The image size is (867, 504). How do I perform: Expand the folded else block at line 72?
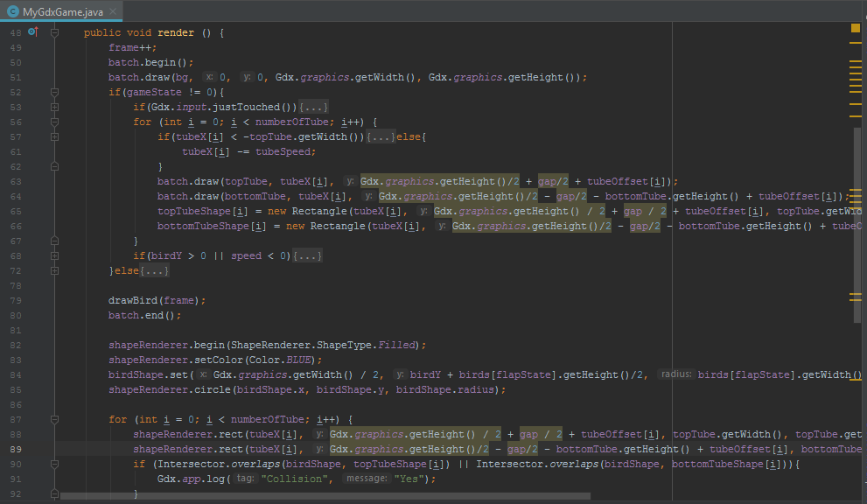point(54,271)
